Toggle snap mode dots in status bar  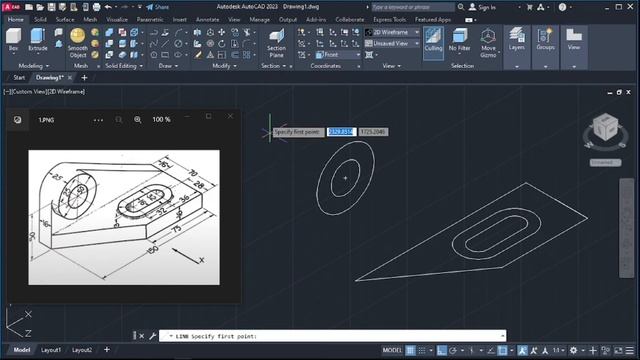click(x=422, y=350)
